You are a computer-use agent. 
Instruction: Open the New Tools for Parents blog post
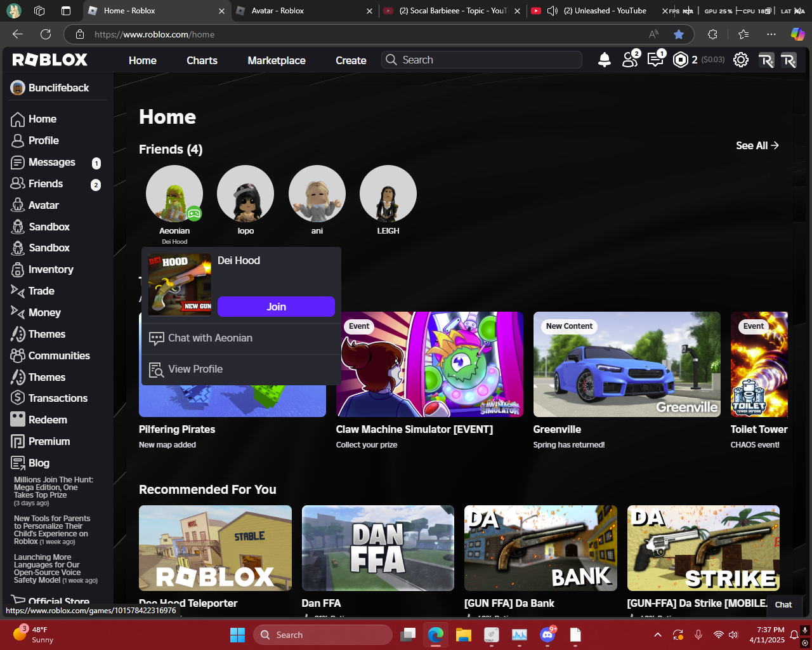[53, 530]
